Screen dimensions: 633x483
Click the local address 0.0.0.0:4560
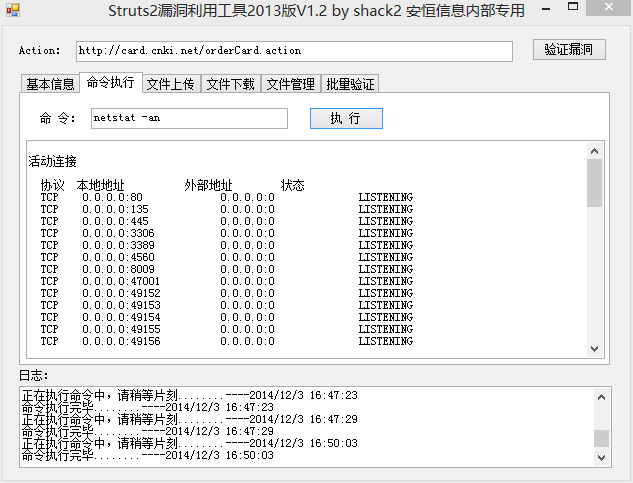118,257
